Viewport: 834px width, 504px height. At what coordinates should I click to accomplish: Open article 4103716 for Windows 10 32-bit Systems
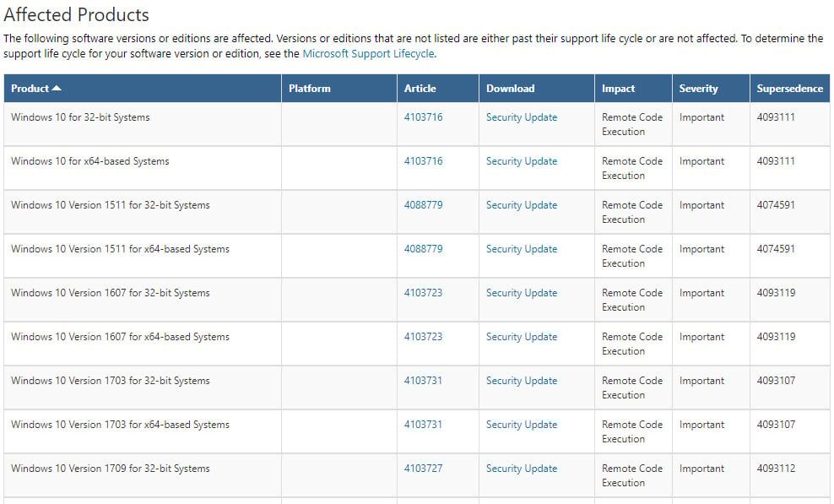[423, 117]
